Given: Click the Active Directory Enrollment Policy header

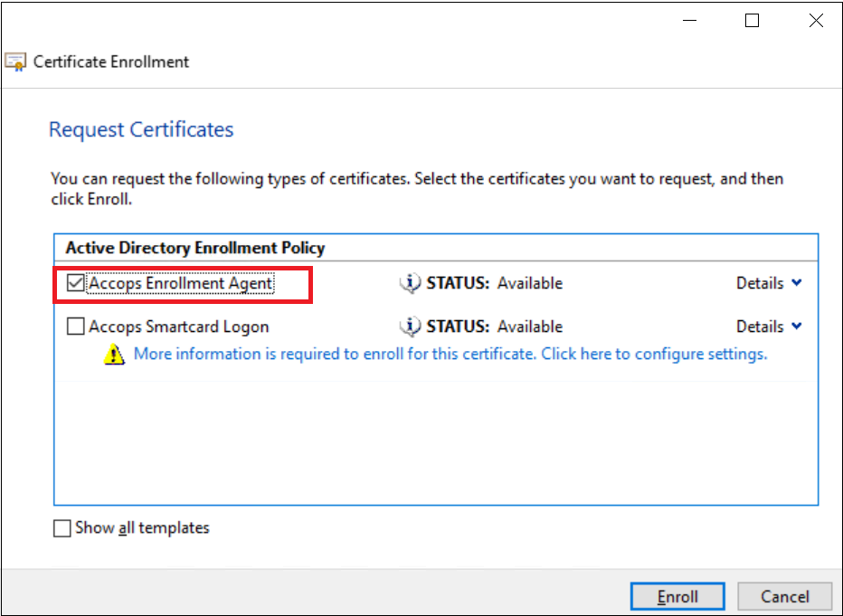Looking at the screenshot, I should pyautogui.click(x=195, y=248).
